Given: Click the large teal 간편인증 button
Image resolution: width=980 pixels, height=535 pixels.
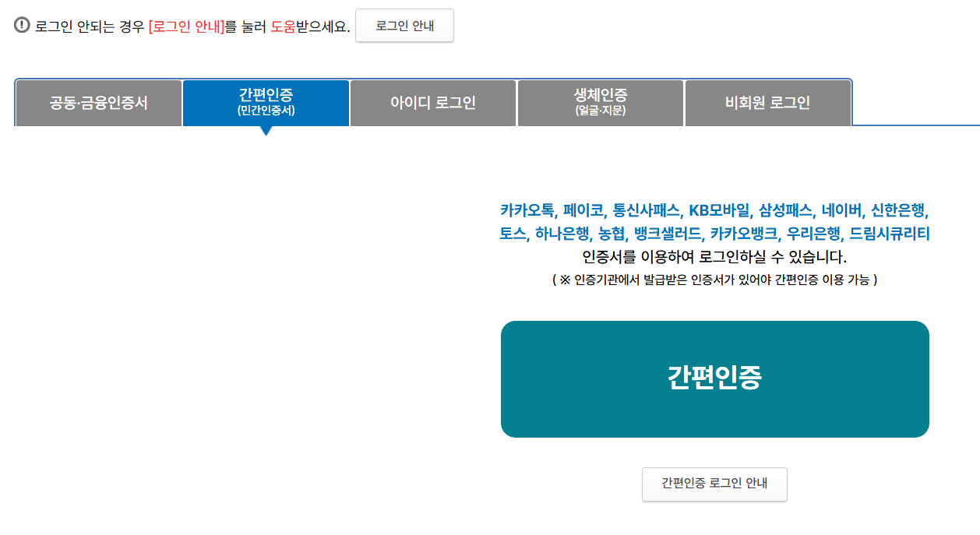Looking at the screenshot, I should point(715,379).
